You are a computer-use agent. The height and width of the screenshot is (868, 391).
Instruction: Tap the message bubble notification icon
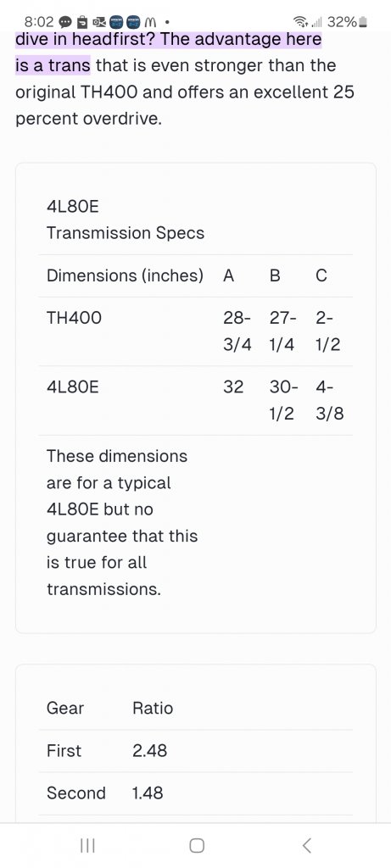click(x=64, y=23)
